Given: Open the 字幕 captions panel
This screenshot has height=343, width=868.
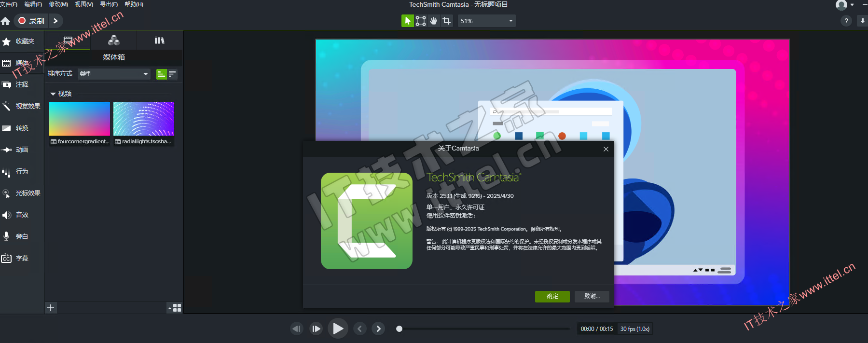Looking at the screenshot, I should coord(22,258).
